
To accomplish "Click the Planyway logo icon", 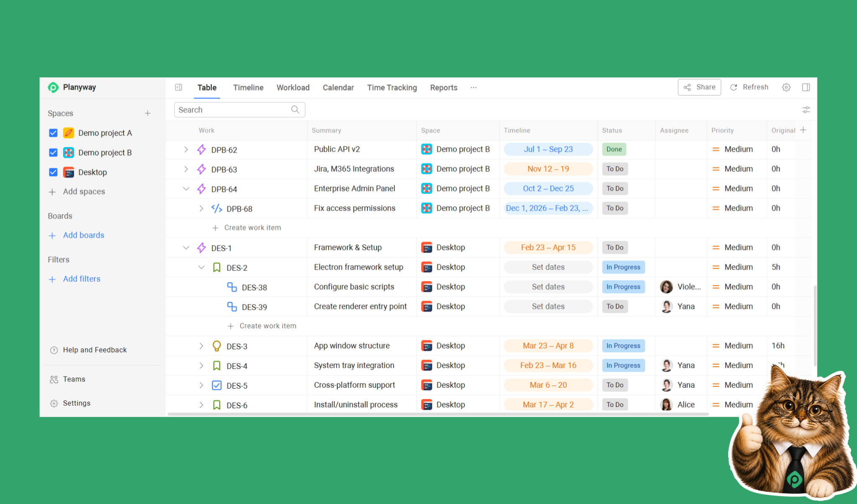I will coord(53,87).
